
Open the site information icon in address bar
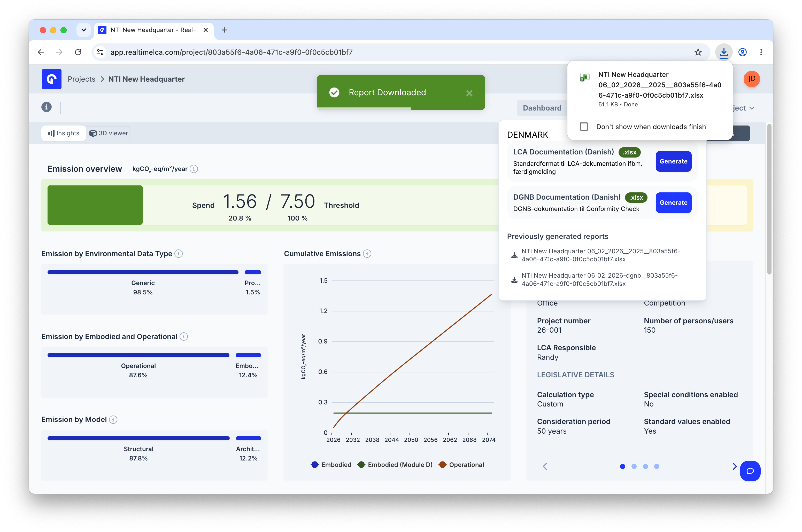tap(100, 52)
